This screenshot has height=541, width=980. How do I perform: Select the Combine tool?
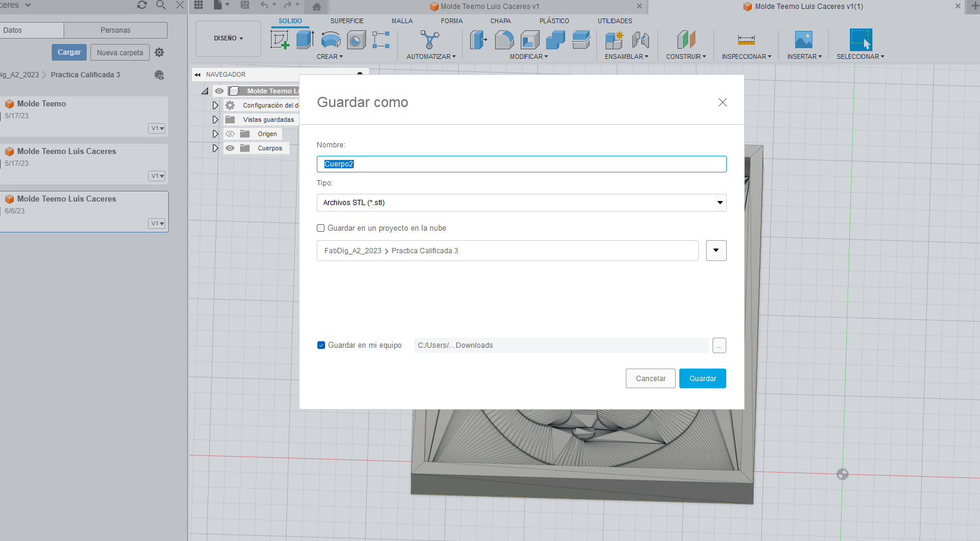(555, 40)
